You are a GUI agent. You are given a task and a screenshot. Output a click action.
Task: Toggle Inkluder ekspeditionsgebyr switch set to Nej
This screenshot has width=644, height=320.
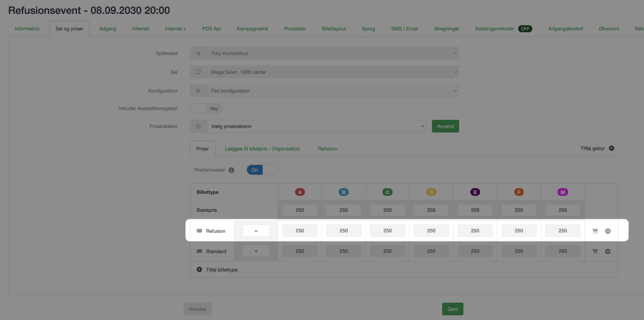pos(206,108)
